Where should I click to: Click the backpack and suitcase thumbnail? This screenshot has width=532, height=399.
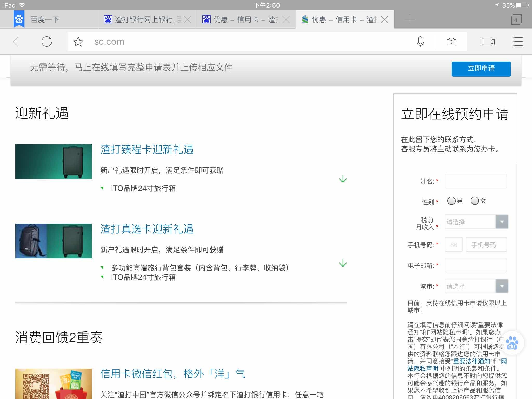pos(54,241)
